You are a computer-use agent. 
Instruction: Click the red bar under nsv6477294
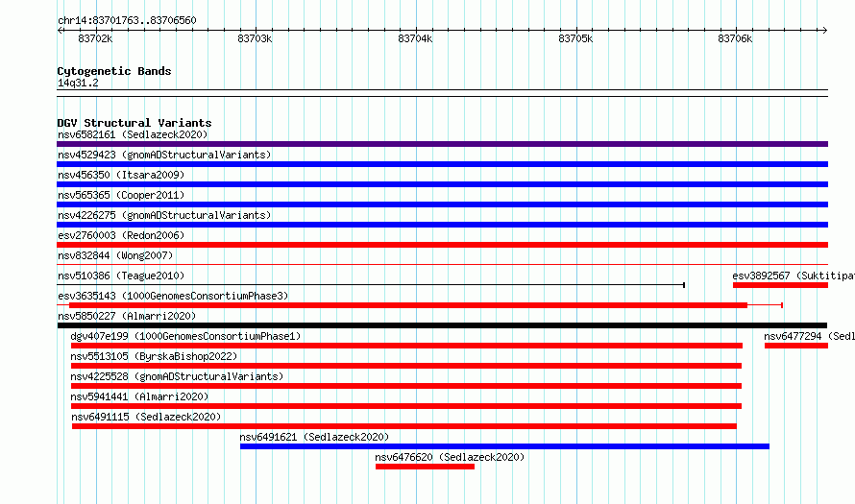pos(796,346)
